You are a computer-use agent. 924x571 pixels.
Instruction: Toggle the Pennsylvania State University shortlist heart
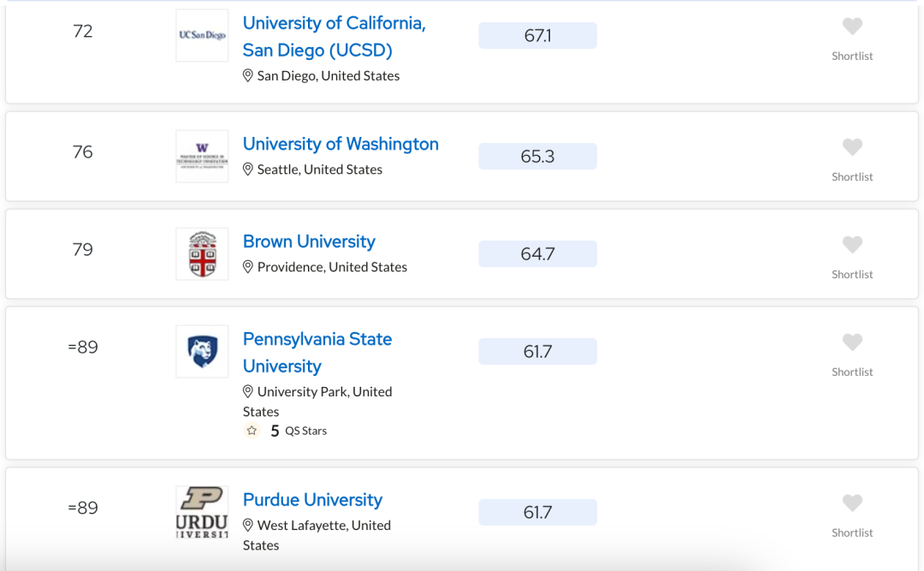[x=852, y=342]
